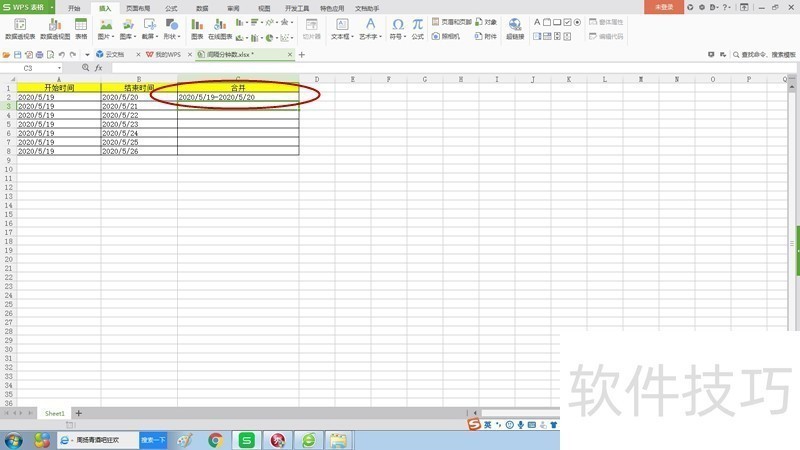Open Chrome from the Windows taskbar
The width and height of the screenshot is (800, 450).
[x=215, y=439]
